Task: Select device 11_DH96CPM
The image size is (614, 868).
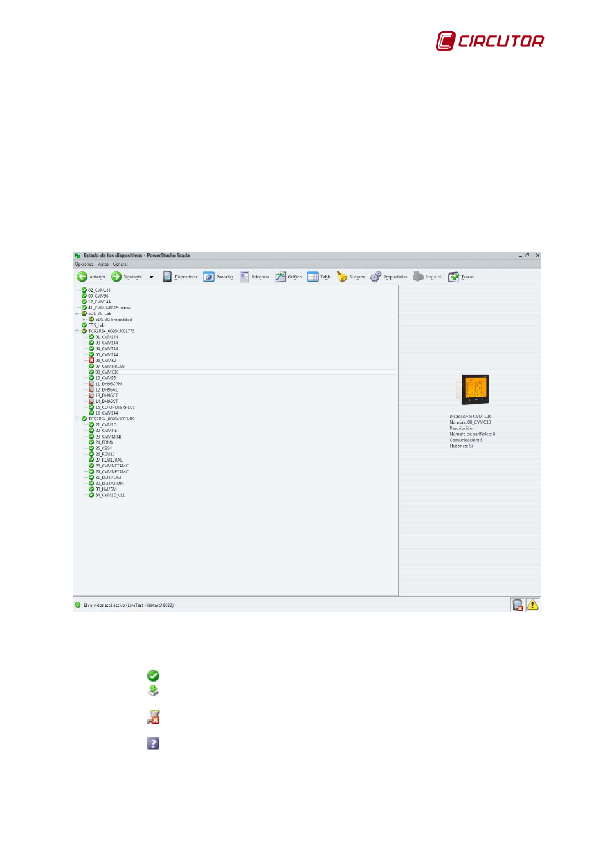Action: [x=108, y=384]
